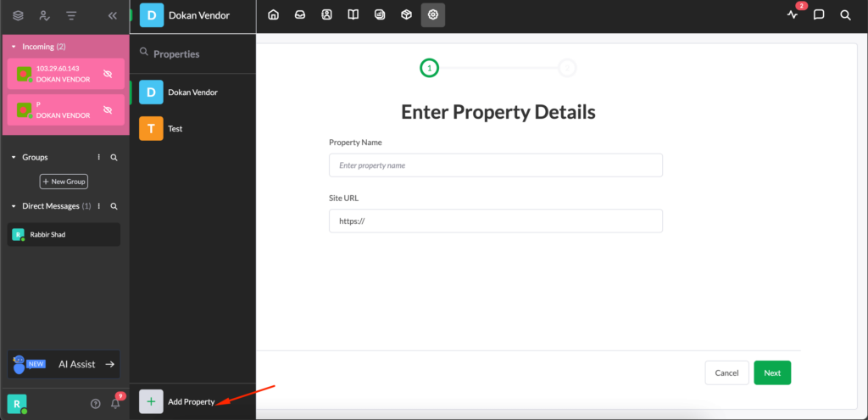
Task: Open Rabbir Shad direct message
Action: click(64, 234)
